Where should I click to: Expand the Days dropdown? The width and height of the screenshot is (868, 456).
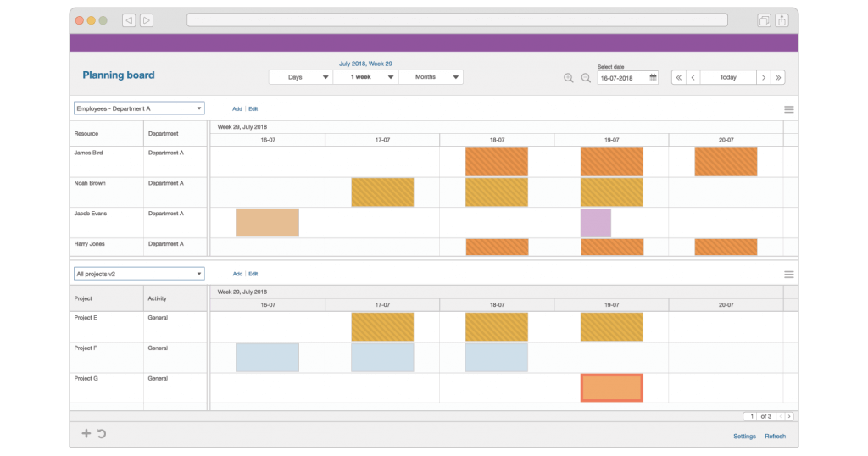(300, 77)
